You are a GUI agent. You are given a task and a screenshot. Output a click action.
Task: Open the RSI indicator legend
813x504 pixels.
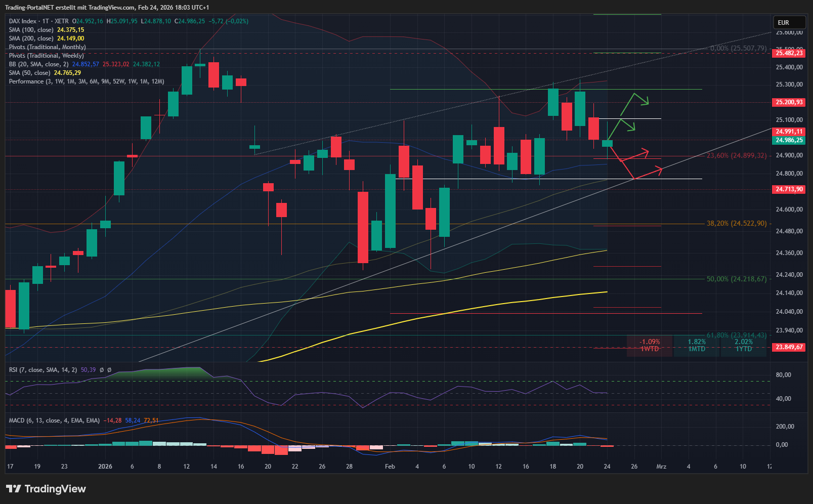pos(43,370)
